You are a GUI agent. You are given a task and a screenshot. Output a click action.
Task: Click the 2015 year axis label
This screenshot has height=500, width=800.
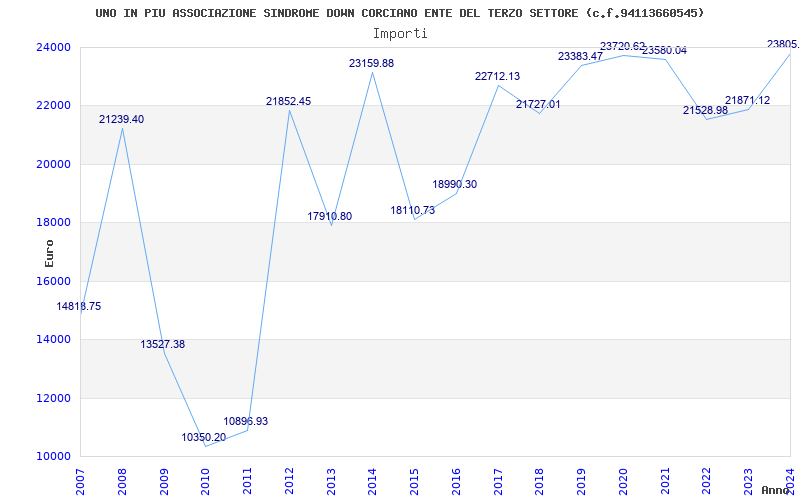click(414, 482)
